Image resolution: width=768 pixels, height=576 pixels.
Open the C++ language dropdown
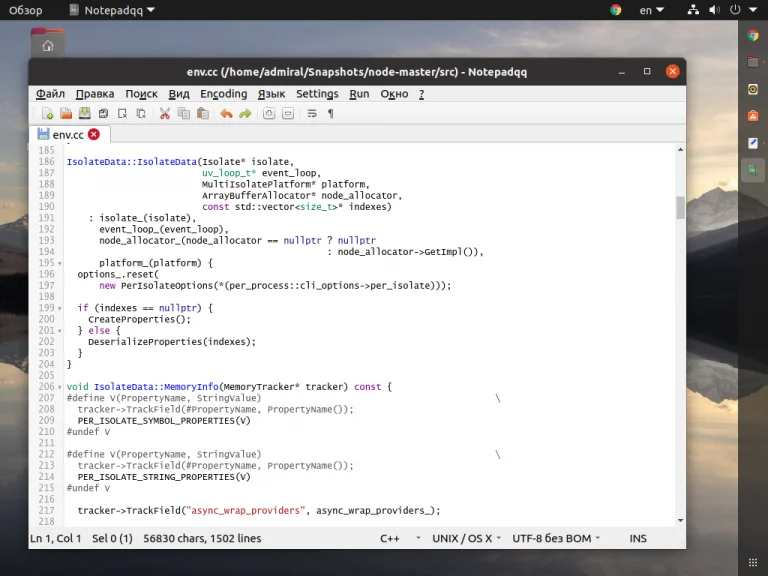click(x=397, y=538)
